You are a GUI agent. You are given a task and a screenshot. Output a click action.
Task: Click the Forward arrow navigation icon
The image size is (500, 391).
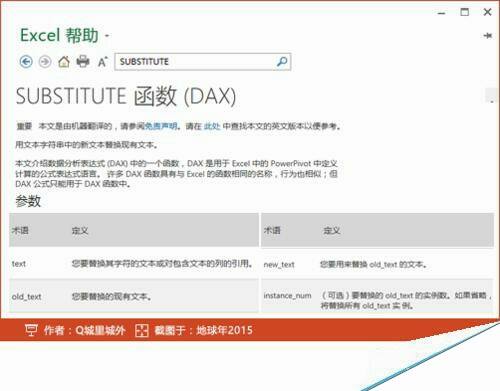tap(45, 62)
